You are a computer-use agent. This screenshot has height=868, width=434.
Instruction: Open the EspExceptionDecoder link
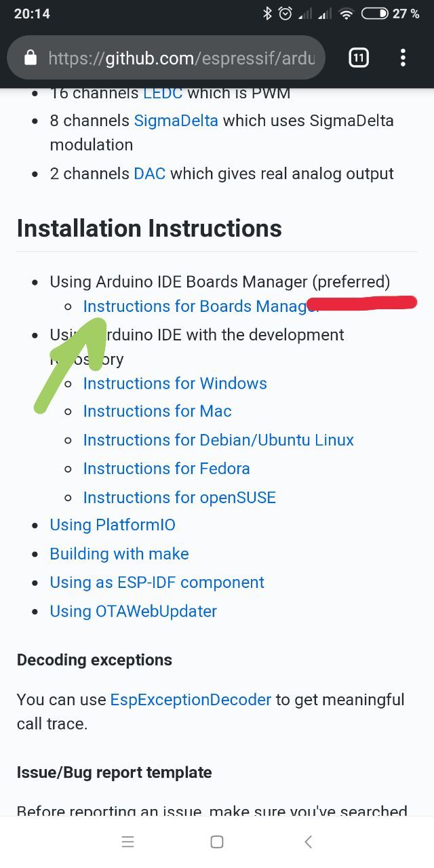(191, 700)
